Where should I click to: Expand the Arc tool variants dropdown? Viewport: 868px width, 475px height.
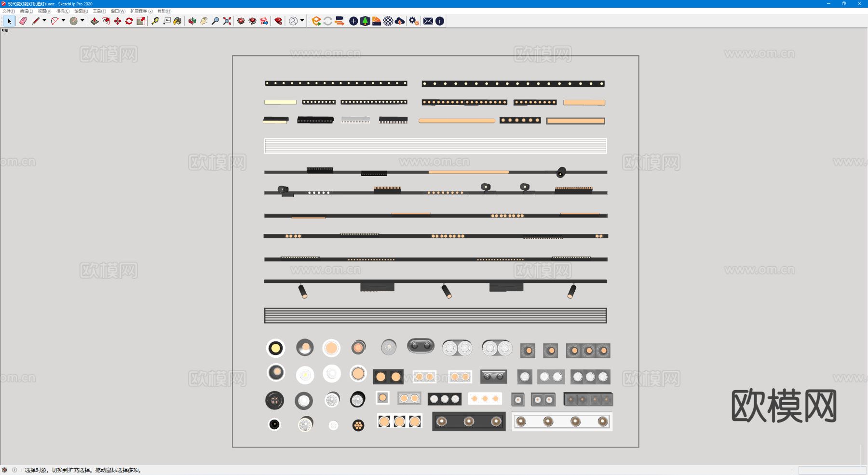pos(63,21)
